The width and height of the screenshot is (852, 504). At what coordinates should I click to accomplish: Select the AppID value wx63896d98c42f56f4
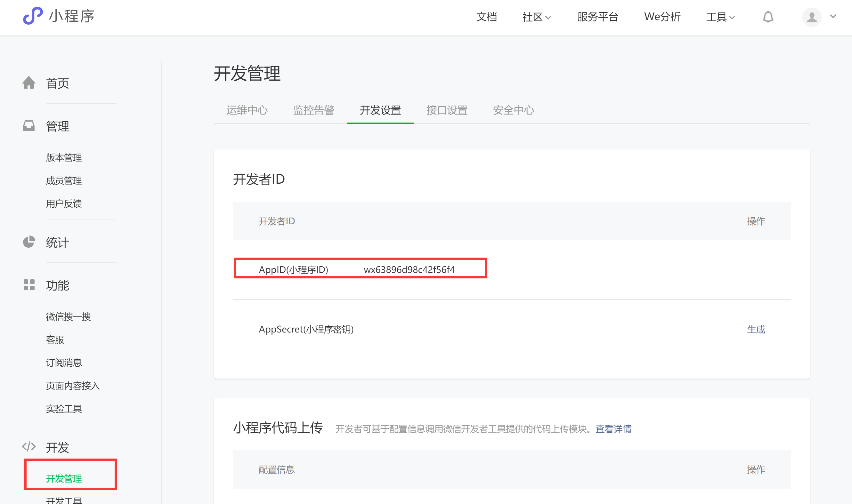(x=409, y=270)
